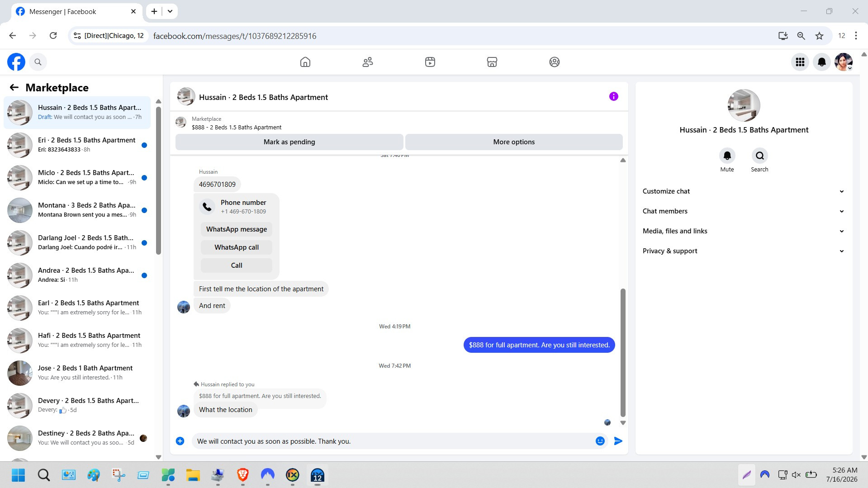Open the Facebook logo home link
This screenshot has height=488, width=868.
click(x=16, y=62)
